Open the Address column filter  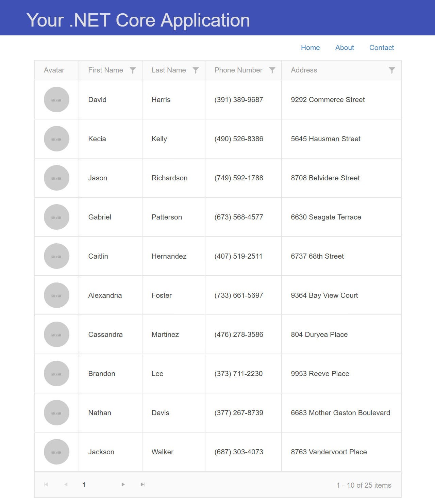coord(391,70)
